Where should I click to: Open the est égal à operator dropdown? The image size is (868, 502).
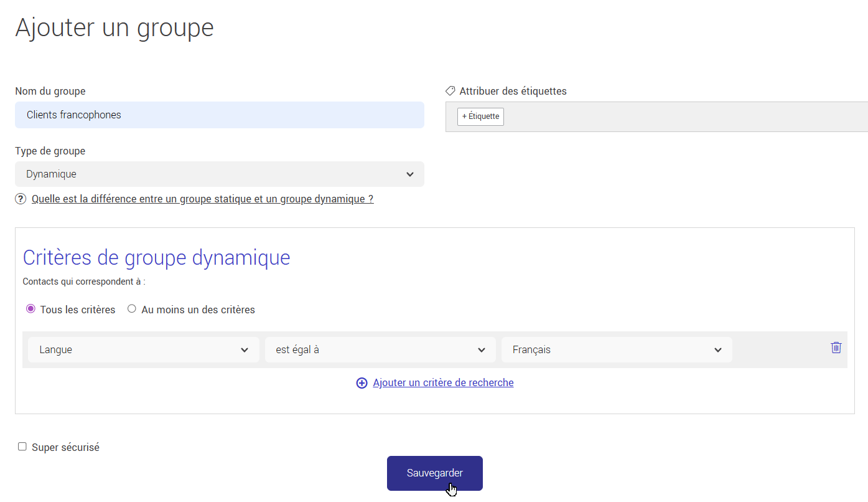(380, 350)
